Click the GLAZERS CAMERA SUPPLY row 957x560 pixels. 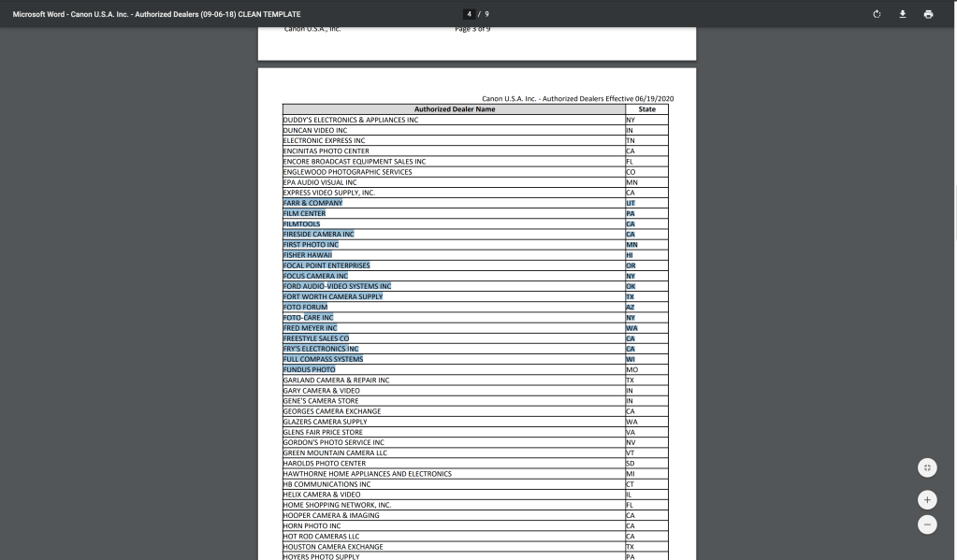click(x=325, y=422)
